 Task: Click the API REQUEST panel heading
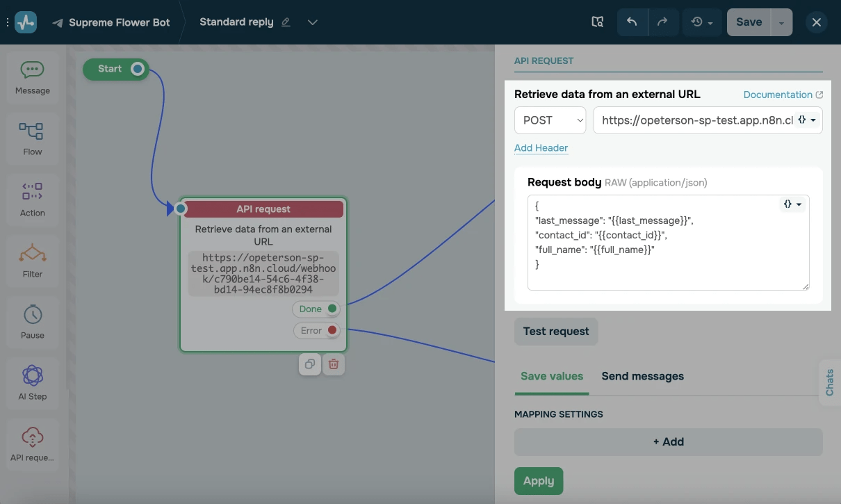[544, 60]
